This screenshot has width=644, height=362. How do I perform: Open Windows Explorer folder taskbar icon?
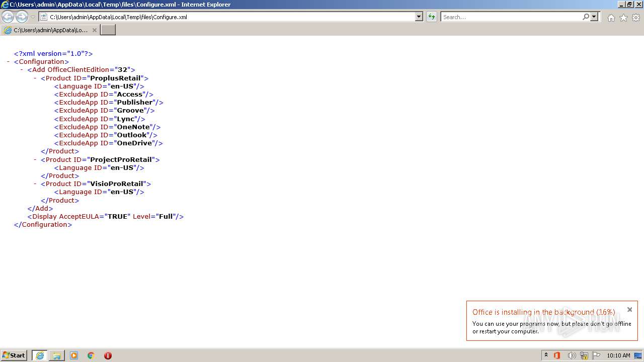pyautogui.click(x=57, y=355)
